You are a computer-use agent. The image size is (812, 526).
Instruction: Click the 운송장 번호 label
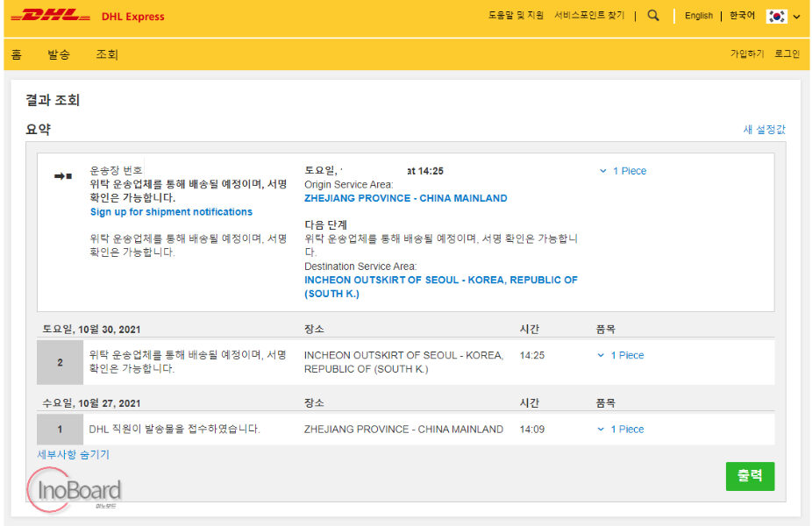[116, 170]
